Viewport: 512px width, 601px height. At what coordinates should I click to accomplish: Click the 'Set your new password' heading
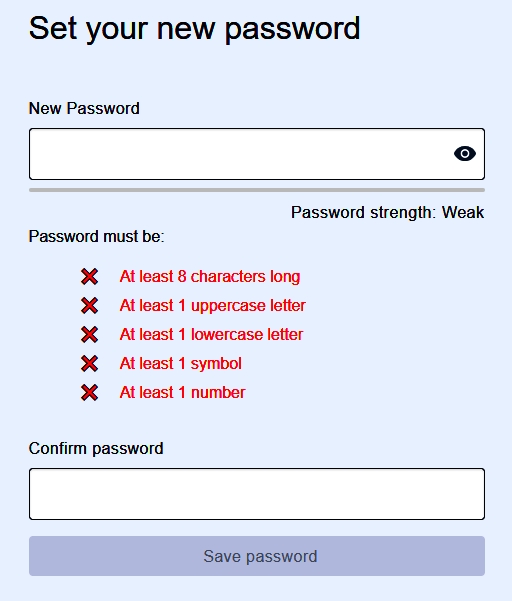point(194,29)
